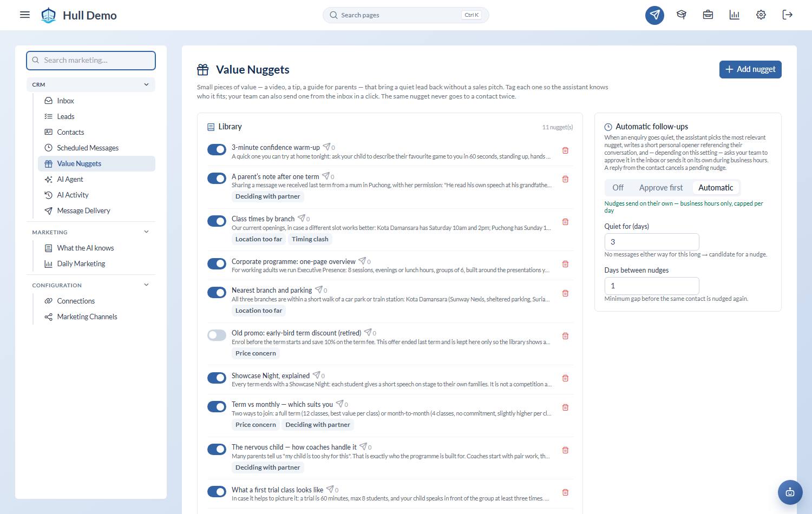Delete the 'Old promo: early-bird' nugget
812x514 pixels.
(565, 336)
